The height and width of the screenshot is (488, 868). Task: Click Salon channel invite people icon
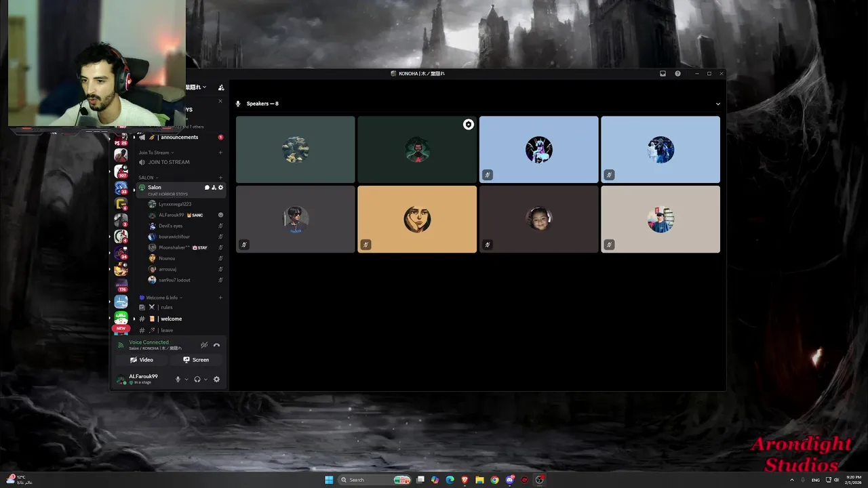point(214,188)
